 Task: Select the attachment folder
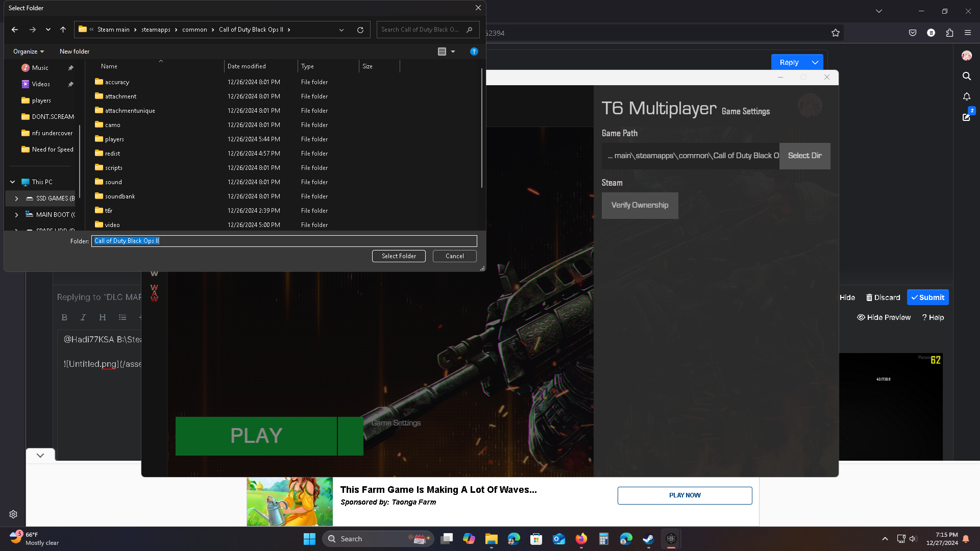point(120,96)
